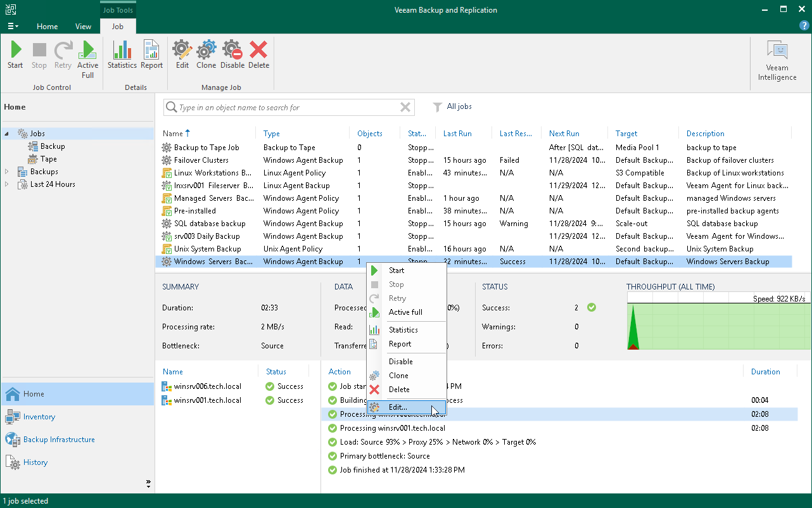The width and height of the screenshot is (812, 508).
Task: Click the Backup to Tape Job icon
Action: click(x=167, y=148)
